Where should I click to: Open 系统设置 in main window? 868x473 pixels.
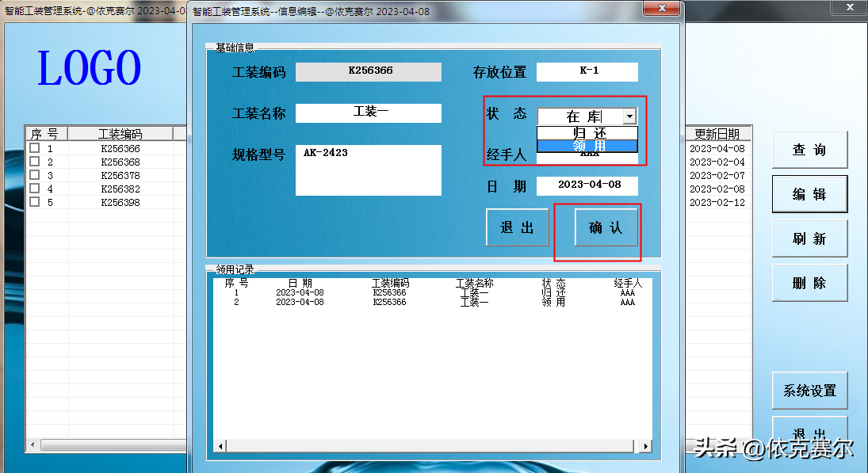pyautogui.click(x=809, y=391)
